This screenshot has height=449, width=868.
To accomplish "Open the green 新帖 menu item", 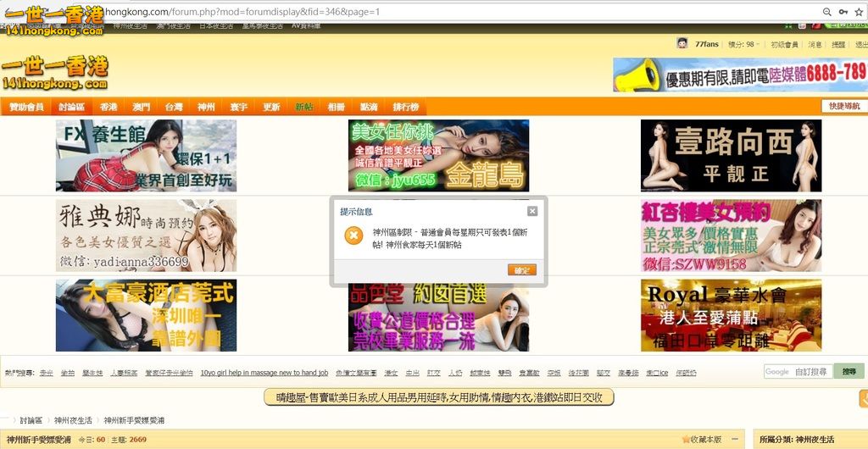I will (303, 108).
